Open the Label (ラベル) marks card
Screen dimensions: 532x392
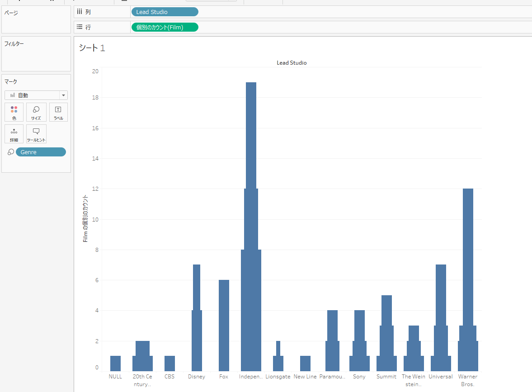pos(58,112)
